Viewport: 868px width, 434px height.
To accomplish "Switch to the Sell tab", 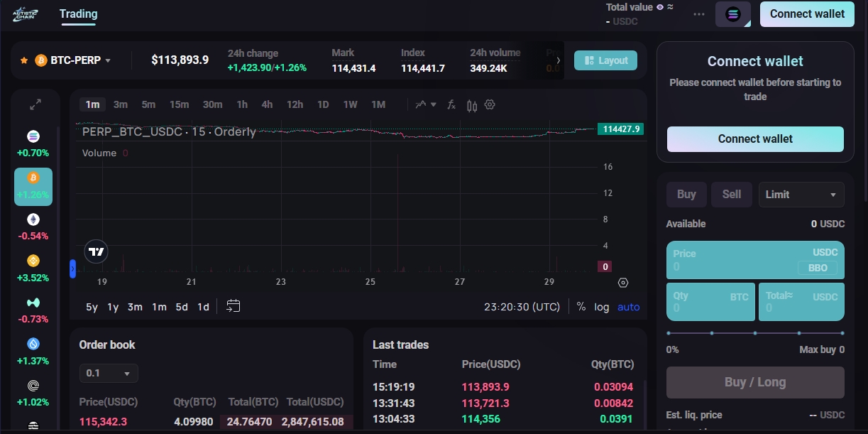I will pyautogui.click(x=731, y=195).
